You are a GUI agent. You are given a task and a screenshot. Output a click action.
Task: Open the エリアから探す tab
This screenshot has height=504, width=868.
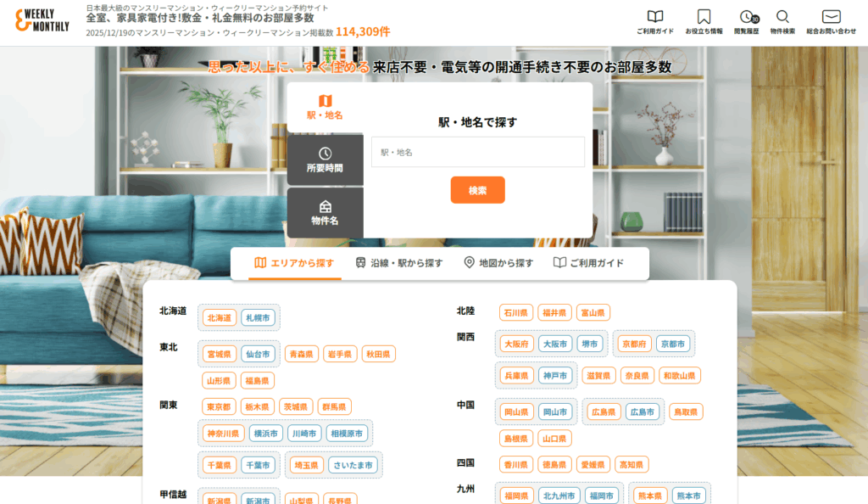pos(294,263)
